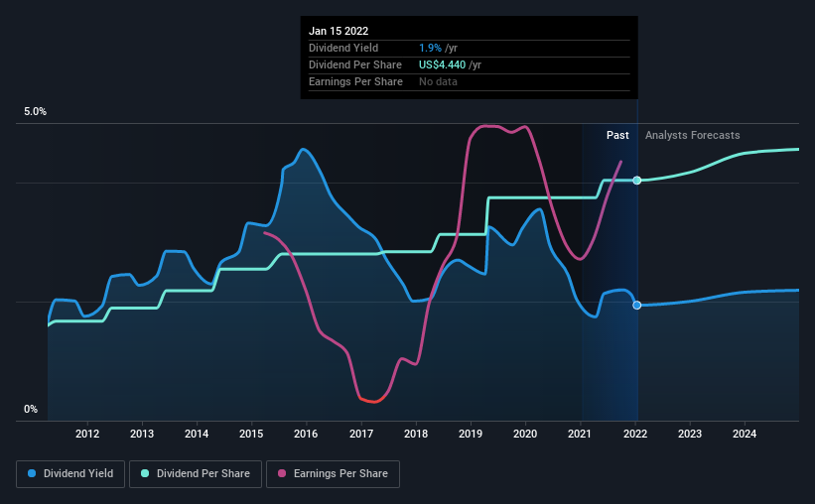The image size is (815, 504).
Task: Select the 2016 label on the x-axis
Action: pos(306,434)
